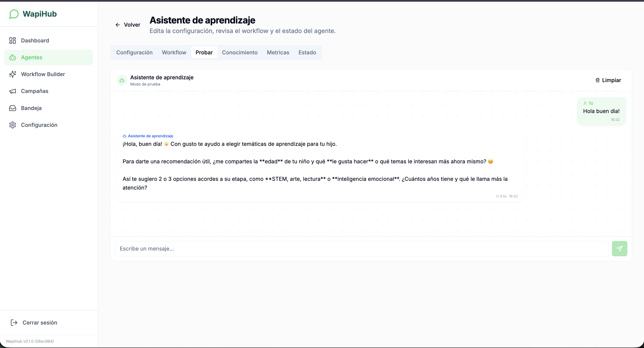644x348 pixels.
Task: Send message with the paper plane button
Action: click(619, 248)
